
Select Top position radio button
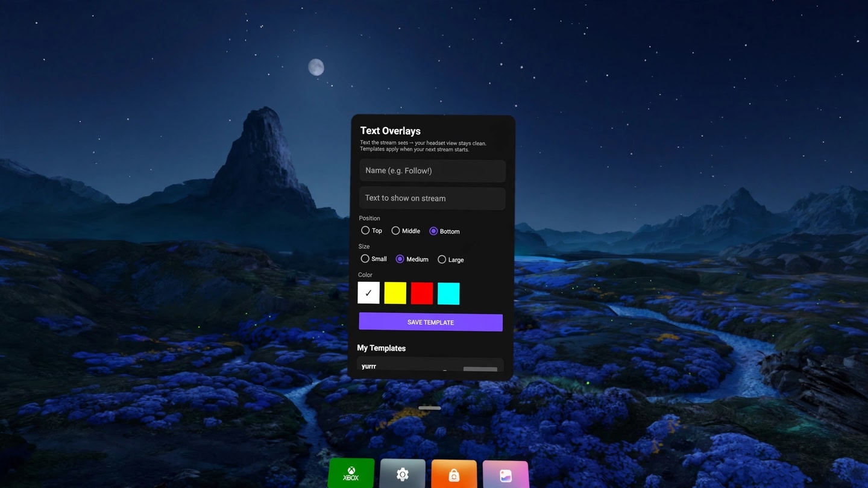(365, 230)
